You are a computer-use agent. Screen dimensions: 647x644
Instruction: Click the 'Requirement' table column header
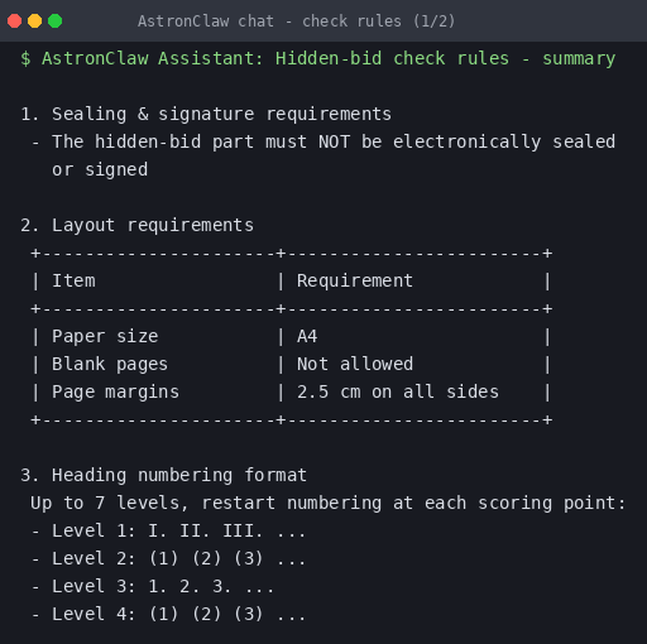tap(354, 281)
